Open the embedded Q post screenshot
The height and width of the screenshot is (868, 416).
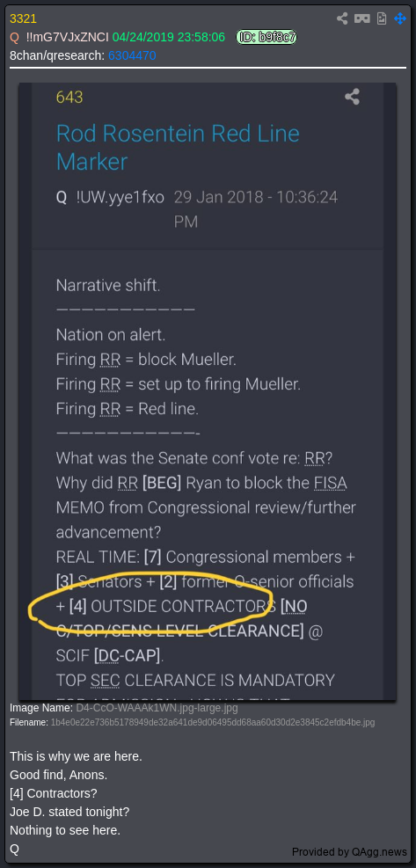[208, 391]
